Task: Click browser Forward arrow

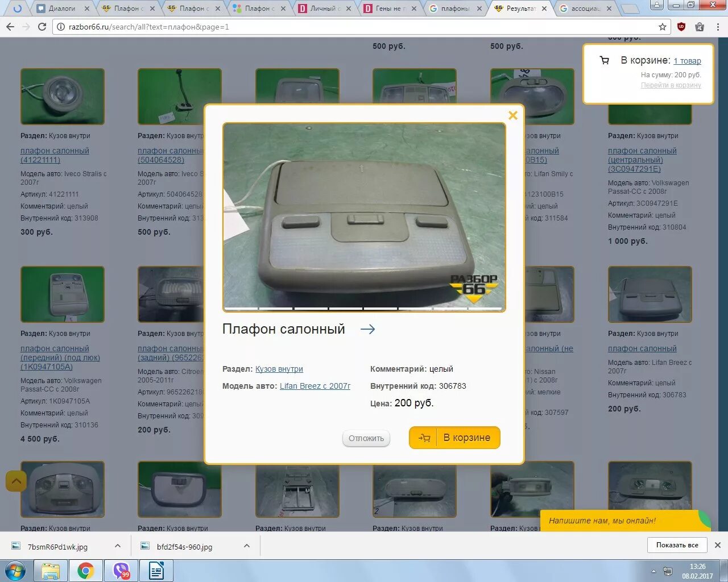Action: [26, 27]
